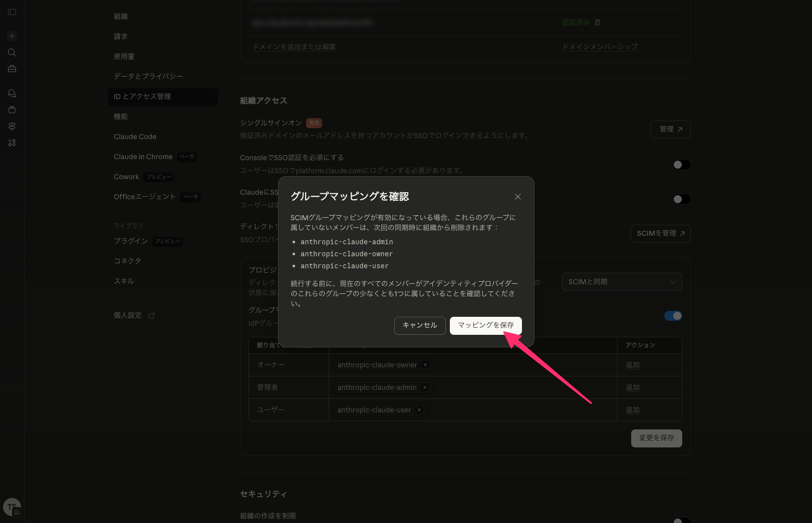Remove anthropic-claude-owner tag with x icon
Image resolution: width=812 pixels, height=523 pixels.
click(x=425, y=365)
